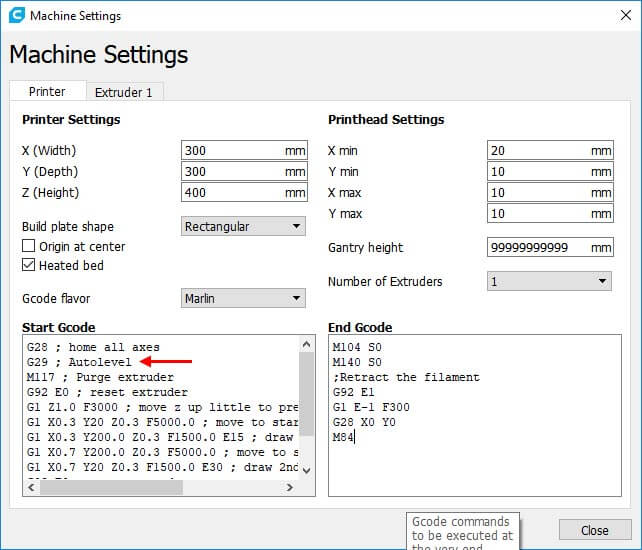This screenshot has width=642, height=550.
Task: Click the 'M117 ; Purge extruder' line
Action: pyautogui.click(x=100, y=377)
